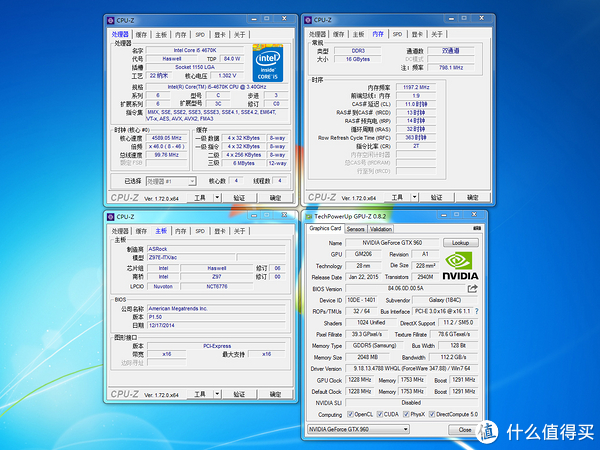Click the NCT6776 LPCIO value

point(217,286)
